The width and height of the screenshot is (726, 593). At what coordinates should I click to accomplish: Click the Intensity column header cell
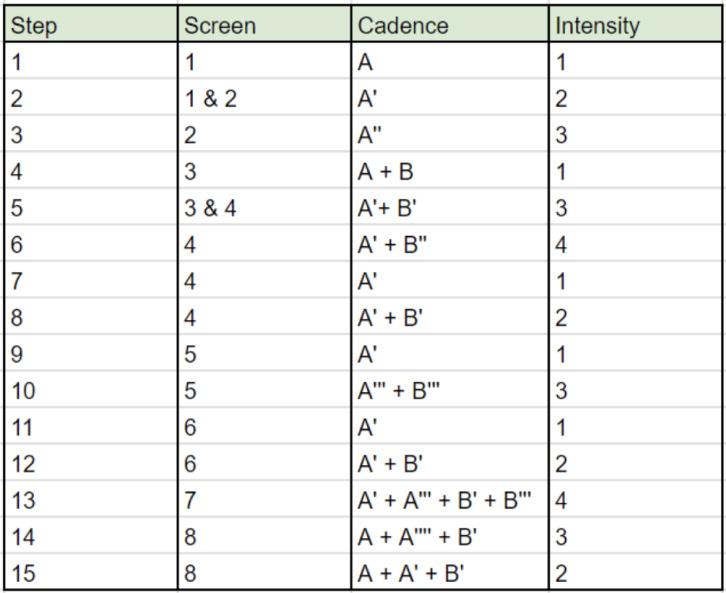pyautogui.click(x=635, y=25)
